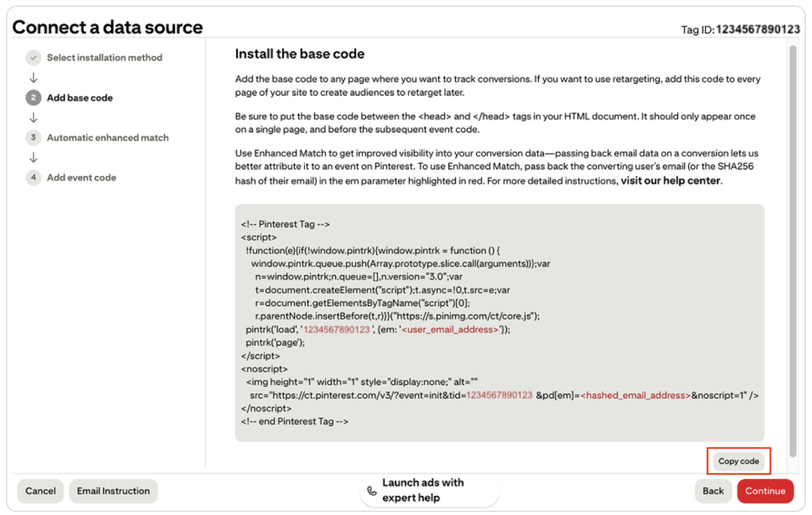Click the arrow between steps 1 and 2
The width and height of the screenshot is (812, 515).
(33, 77)
